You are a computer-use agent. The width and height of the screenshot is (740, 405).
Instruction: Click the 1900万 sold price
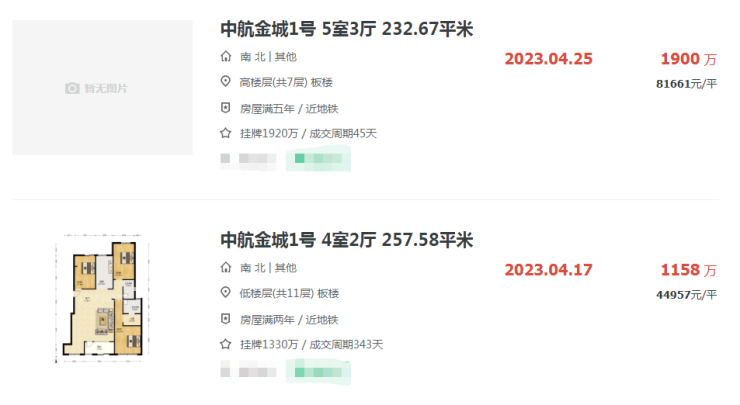click(688, 58)
